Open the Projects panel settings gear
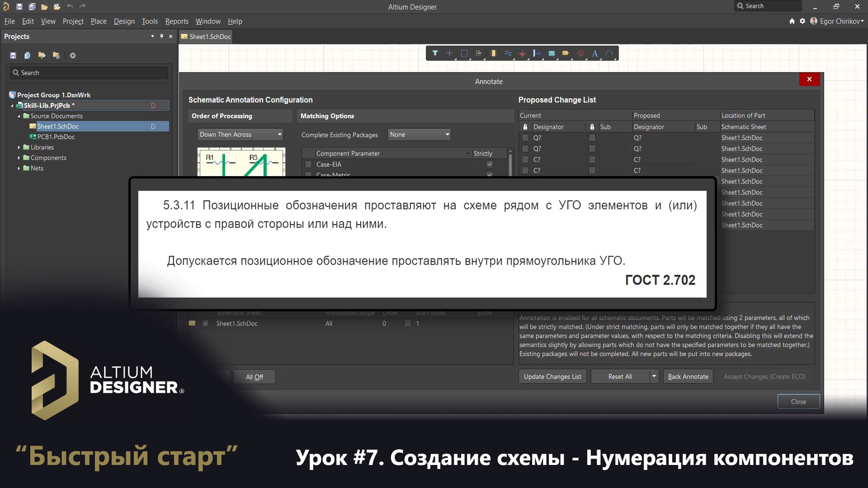Screen dimensions: 868x488 tap(72, 55)
